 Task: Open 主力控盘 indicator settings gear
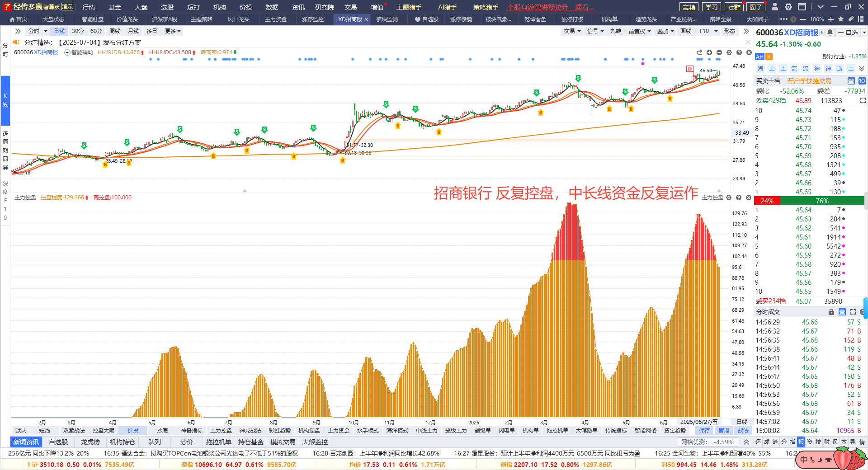[729, 197]
